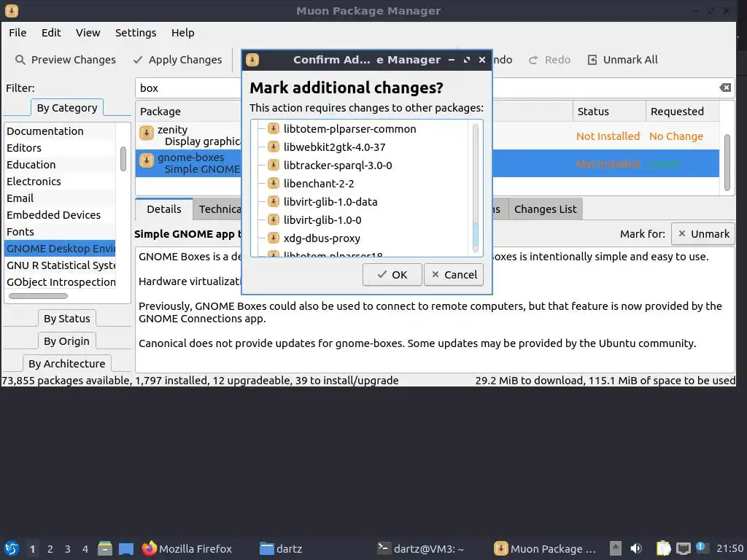Select the Embedded Devices category
Viewport: 747px width, 560px height.
tap(60, 215)
